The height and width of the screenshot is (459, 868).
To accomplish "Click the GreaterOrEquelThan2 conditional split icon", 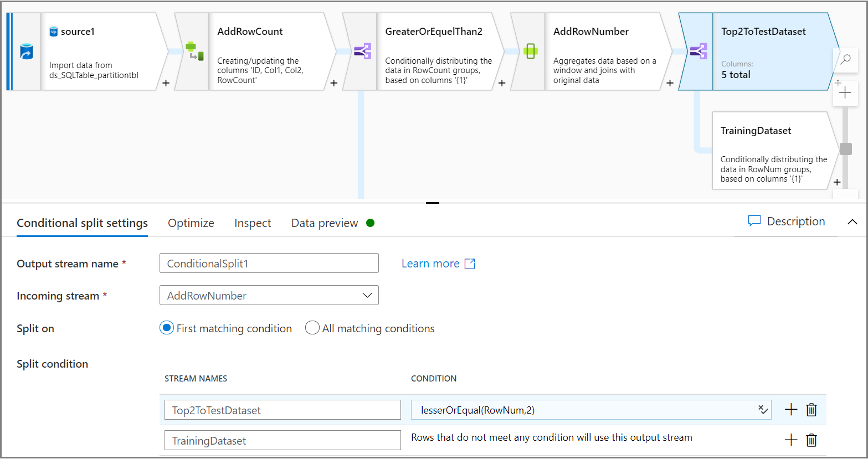I will (x=362, y=51).
